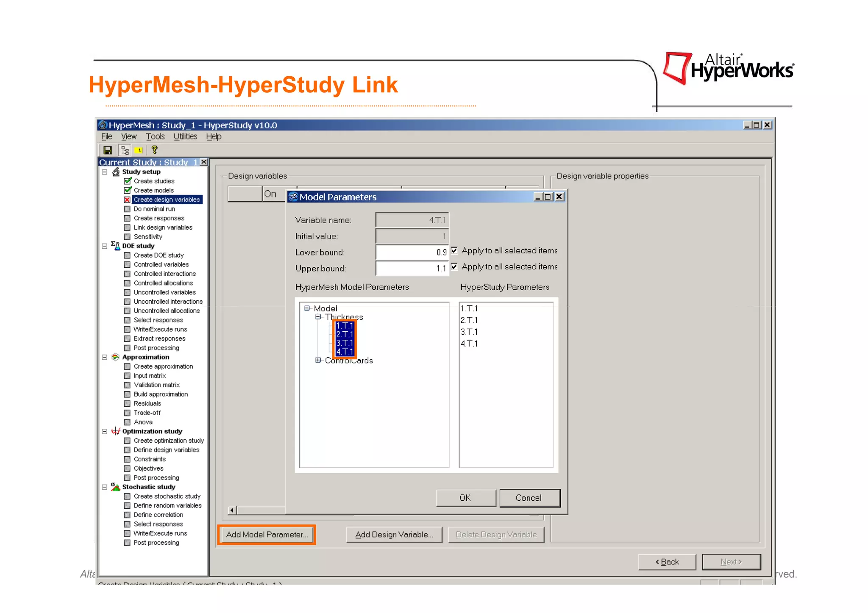Select 4.T.1 in HyperStudy Parameters list
This screenshot has width=868, height=613.
click(x=469, y=344)
